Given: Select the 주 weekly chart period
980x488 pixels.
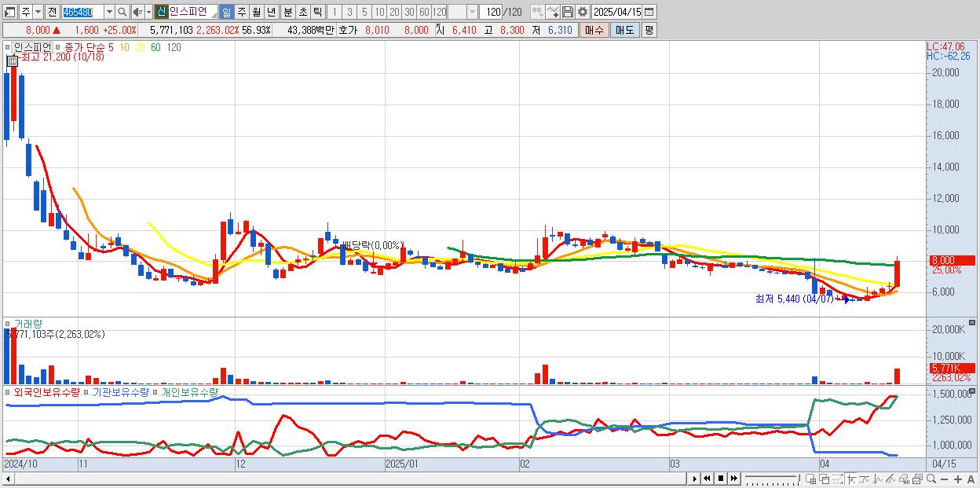Looking at the screenshot, I should pyautogui.click(x=241, y=12).
